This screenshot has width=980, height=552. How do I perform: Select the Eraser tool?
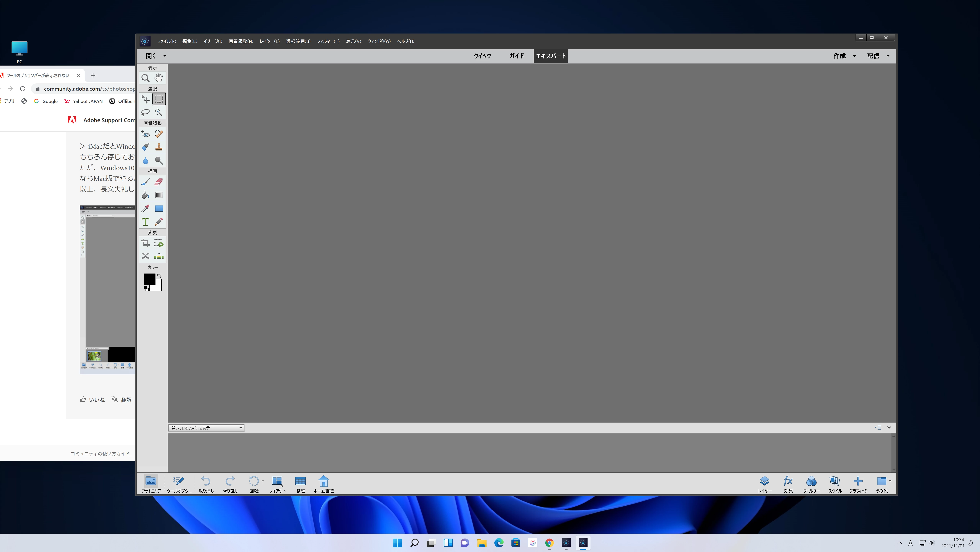159,182
